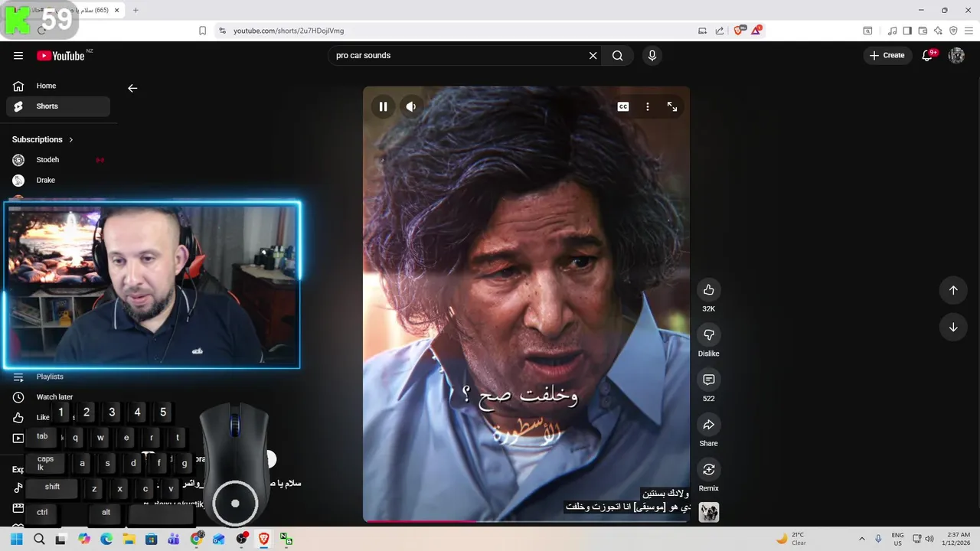Go to the next Short with the down arrow
Viewport: 980px width, 551px height.
tap(953, 327)
